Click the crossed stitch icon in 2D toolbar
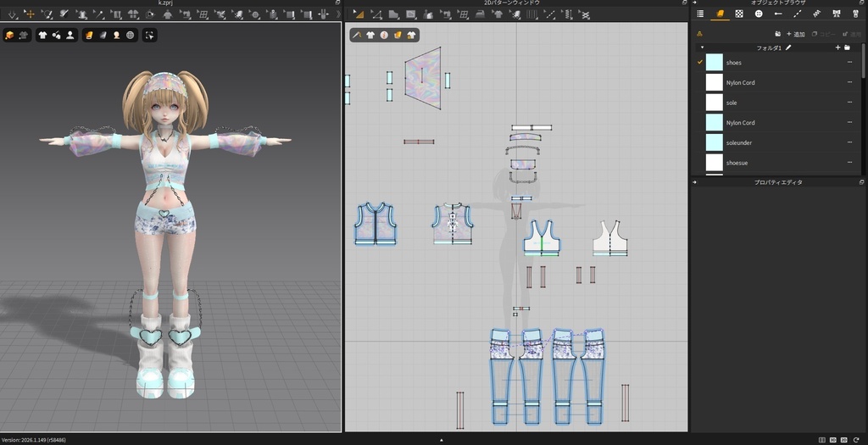This screenshot has height=445, width=868. click(585, 14)
